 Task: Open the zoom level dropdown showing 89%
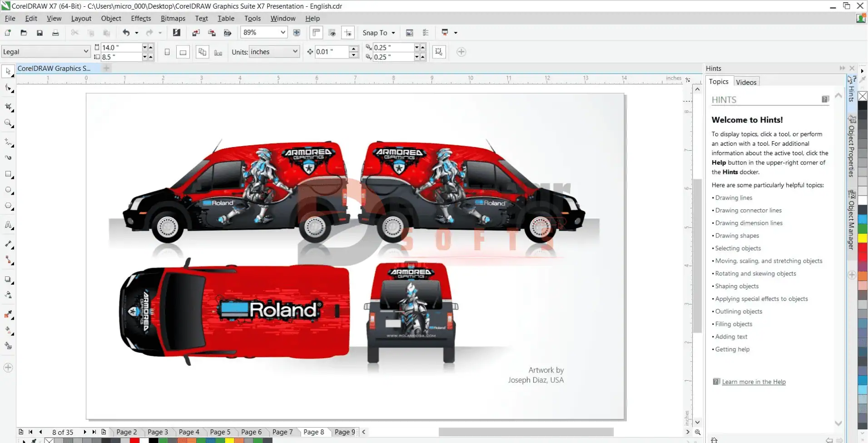[x=283, y=33]
